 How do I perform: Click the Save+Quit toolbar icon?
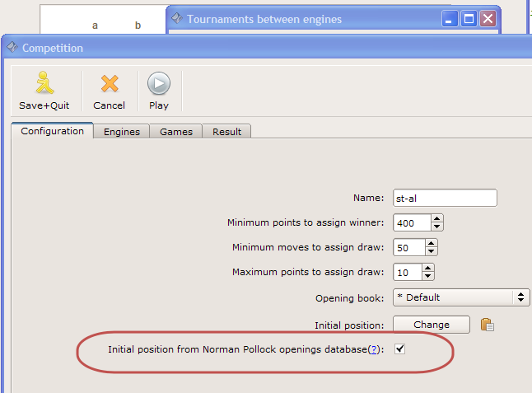pos(44,82)
